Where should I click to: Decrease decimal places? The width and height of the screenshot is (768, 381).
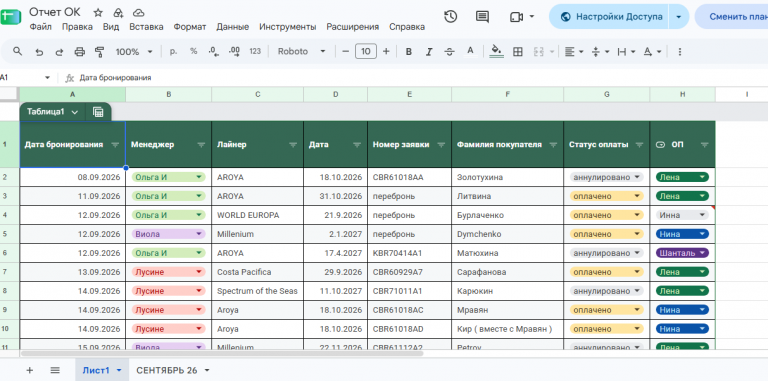(x=214, y=51)
